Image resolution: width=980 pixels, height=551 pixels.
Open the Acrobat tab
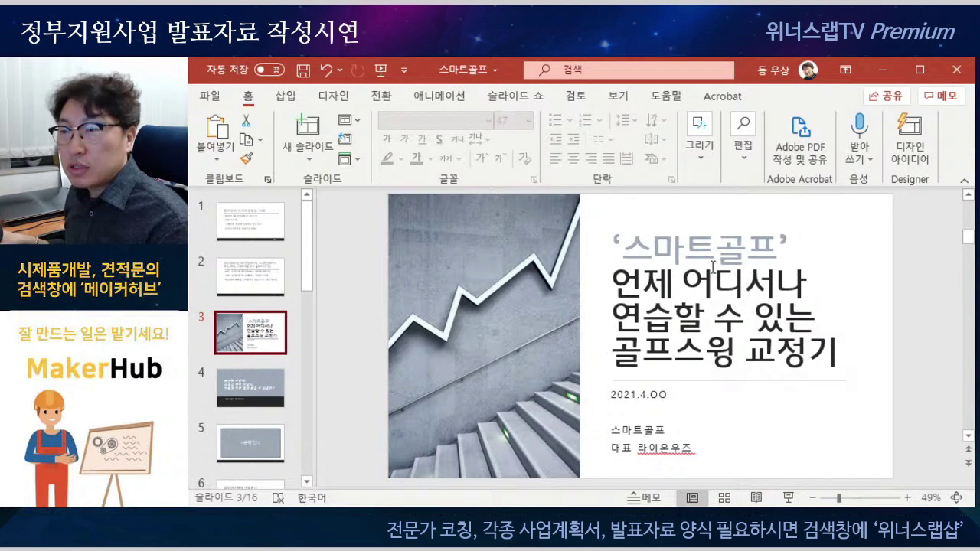(723, 96)
